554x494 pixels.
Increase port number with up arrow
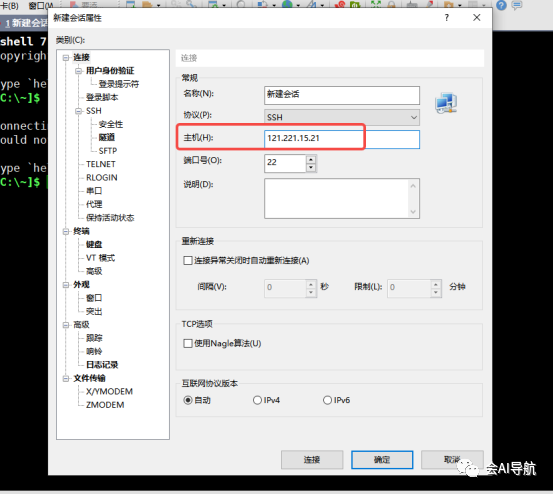[x=311, y=159]
